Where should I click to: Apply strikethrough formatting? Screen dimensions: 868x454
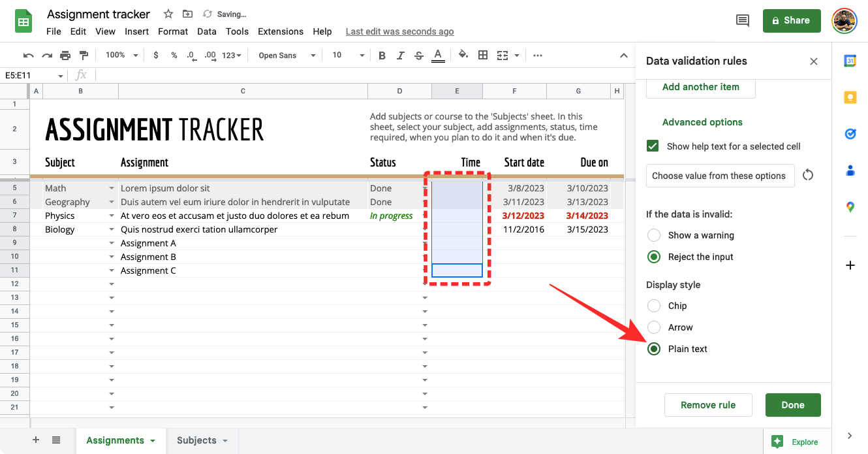point(418,56)
